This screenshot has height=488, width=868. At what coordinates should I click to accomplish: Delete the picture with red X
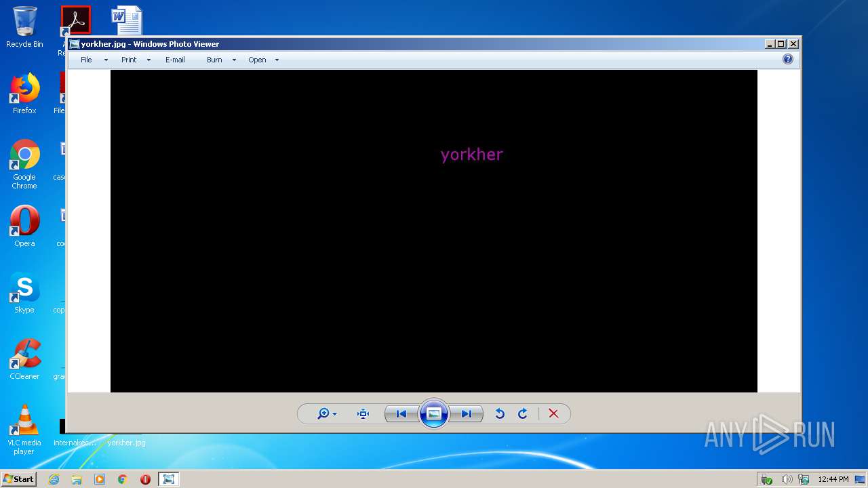[x=553, y=414]
